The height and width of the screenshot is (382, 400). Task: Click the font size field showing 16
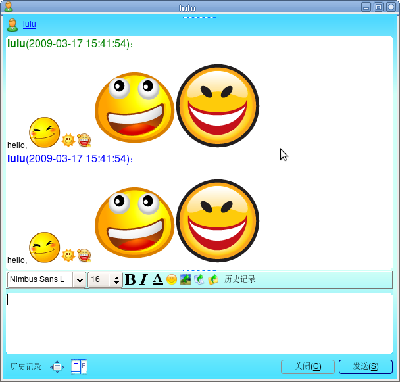(x=100, y=280)
